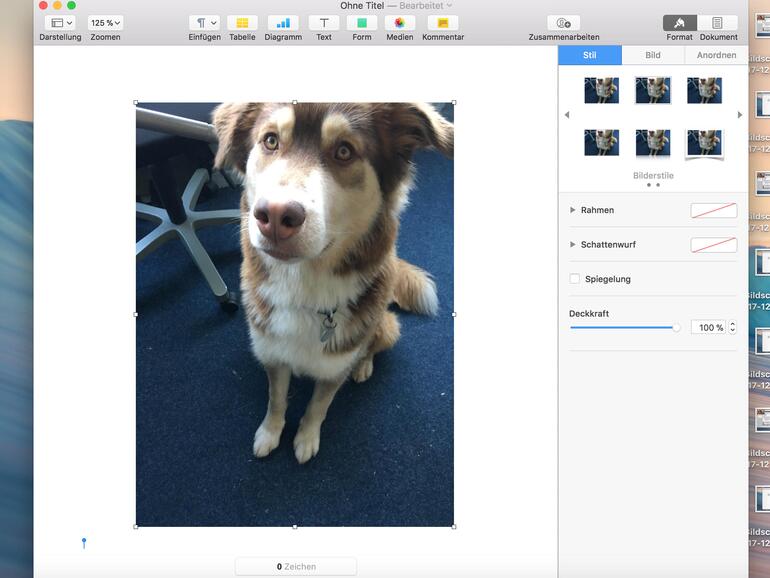Add a note via Kommentar icon

tap(443, 23)
